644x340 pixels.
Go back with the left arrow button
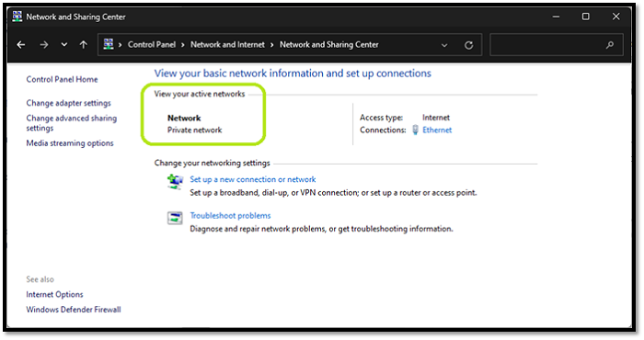tap(21, 45)
